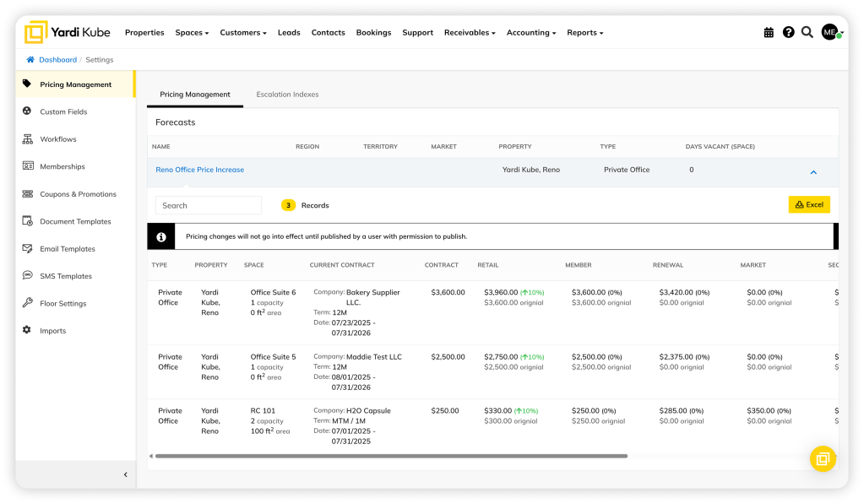The image size is (864, 504).
Task: Click the help question mark icon
Action: pos(788,32)
